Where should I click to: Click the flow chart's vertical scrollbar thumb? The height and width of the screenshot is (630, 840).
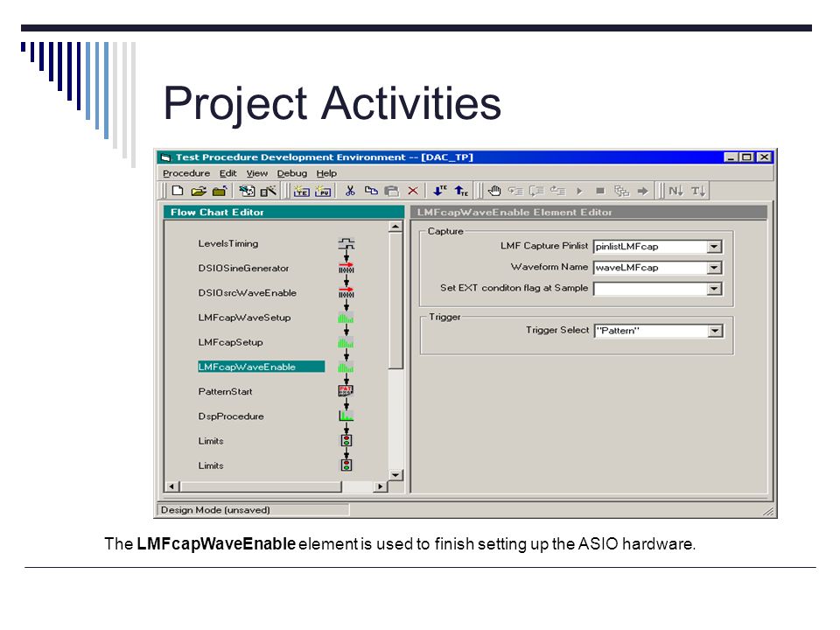click(395, 300)
